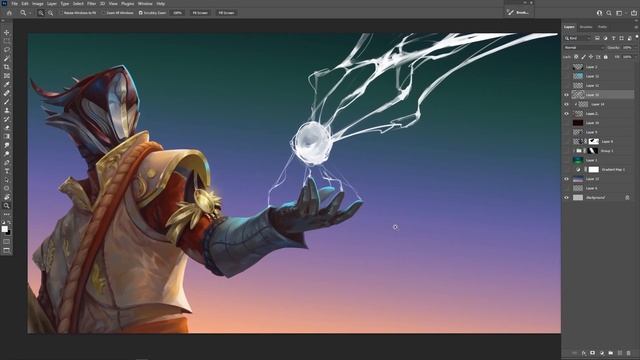
Task: Select the Layer 3 green thumbnail
Action: tap(578, 160)
